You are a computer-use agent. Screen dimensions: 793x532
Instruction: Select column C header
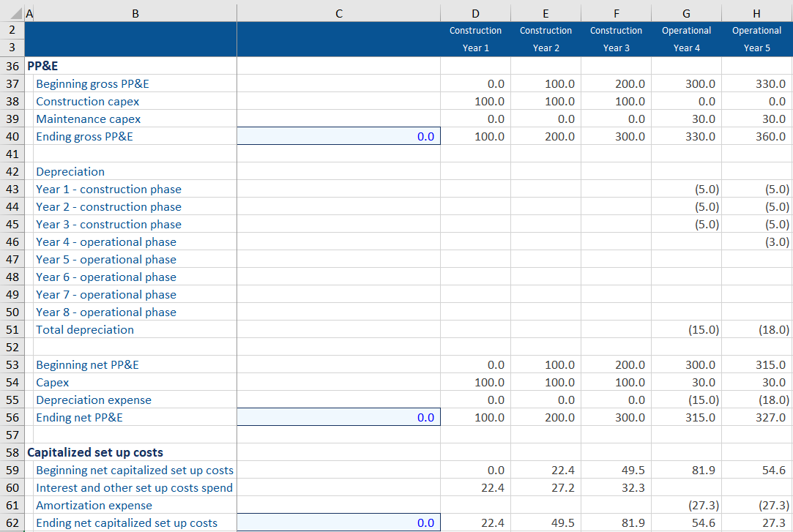[338, 12]
